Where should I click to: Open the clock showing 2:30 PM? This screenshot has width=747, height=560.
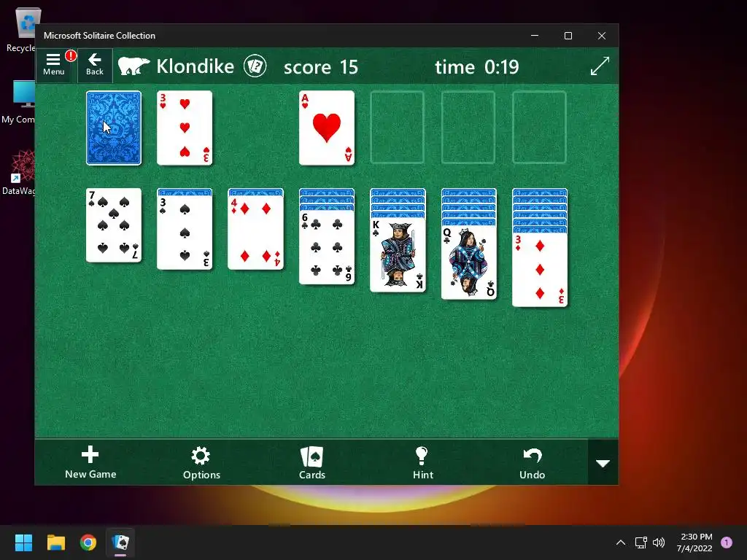click(x=694, y=542)
